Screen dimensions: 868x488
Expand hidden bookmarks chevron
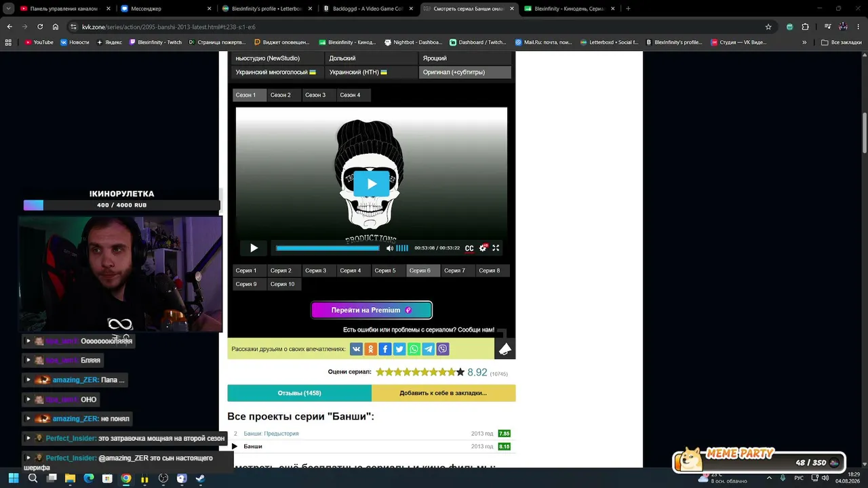804,42
